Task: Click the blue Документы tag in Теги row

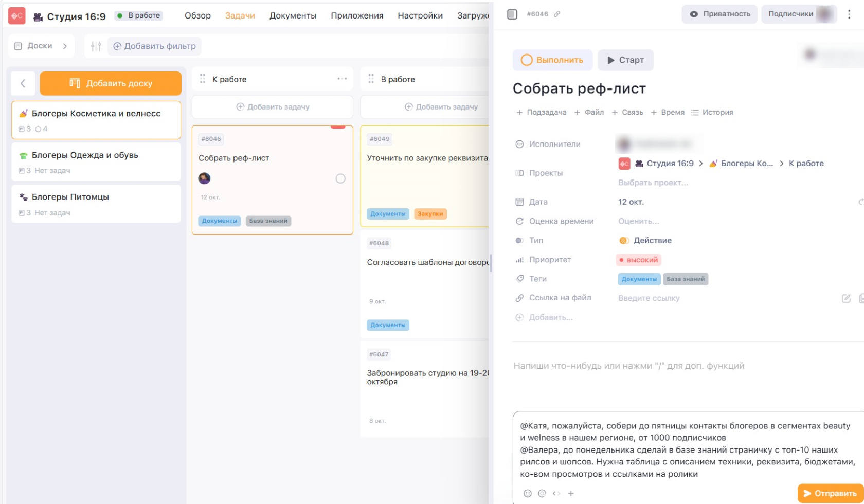Action: tap(639, 279)
